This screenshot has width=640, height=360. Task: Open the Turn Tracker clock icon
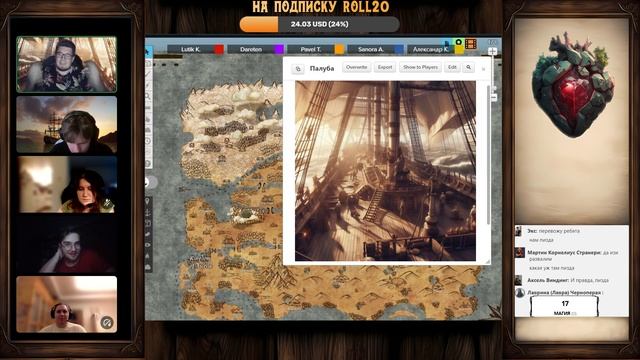pyautogui.click(x=148, y=141)
